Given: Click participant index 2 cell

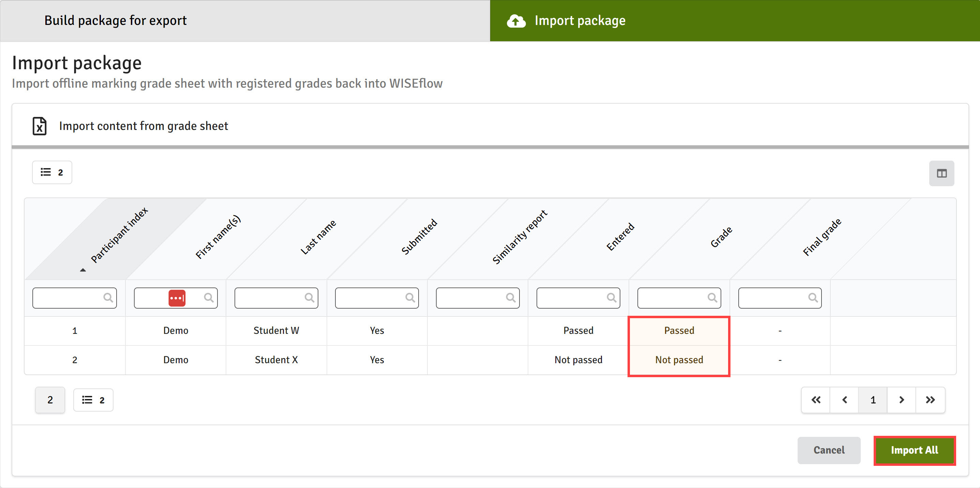Looking at the screenshot, I should pos(75,360).
